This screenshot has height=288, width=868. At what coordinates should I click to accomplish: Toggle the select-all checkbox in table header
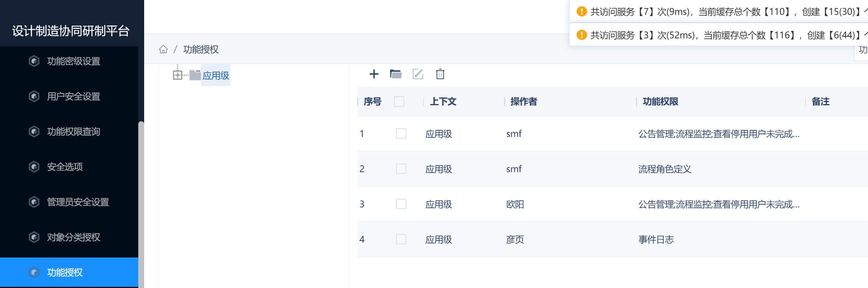pyautogui.click(x=399, y=102)
